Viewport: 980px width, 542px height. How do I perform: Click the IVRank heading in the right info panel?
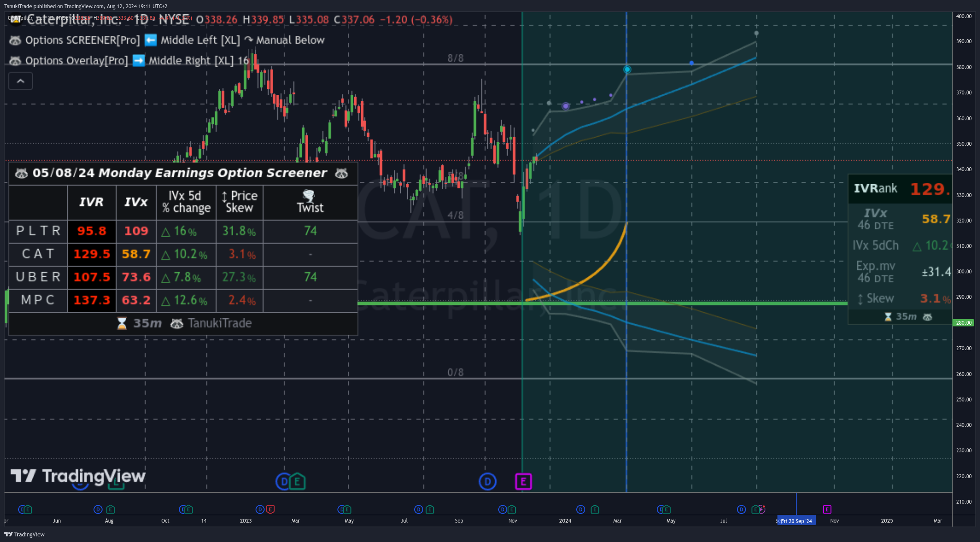pos(876,188)
